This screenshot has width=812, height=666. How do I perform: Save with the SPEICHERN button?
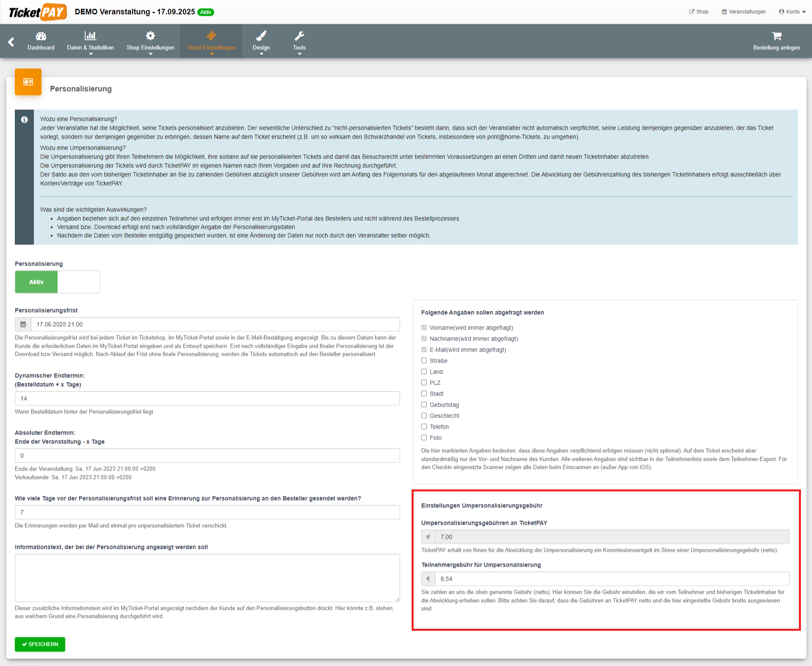point(40,644)
